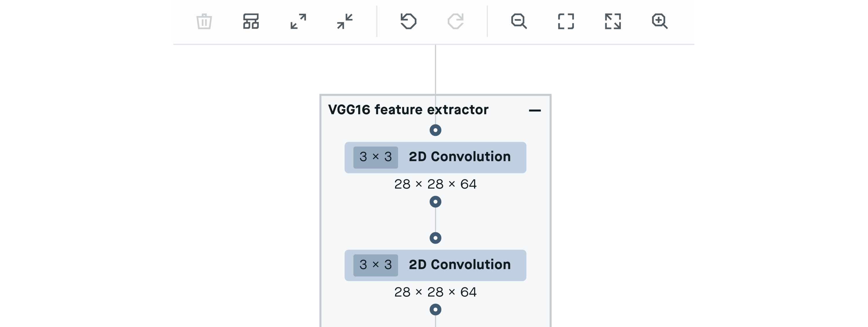Click the input port above first convolution
The height and width of the screenshot is (327, 868).
click(435, 130)
